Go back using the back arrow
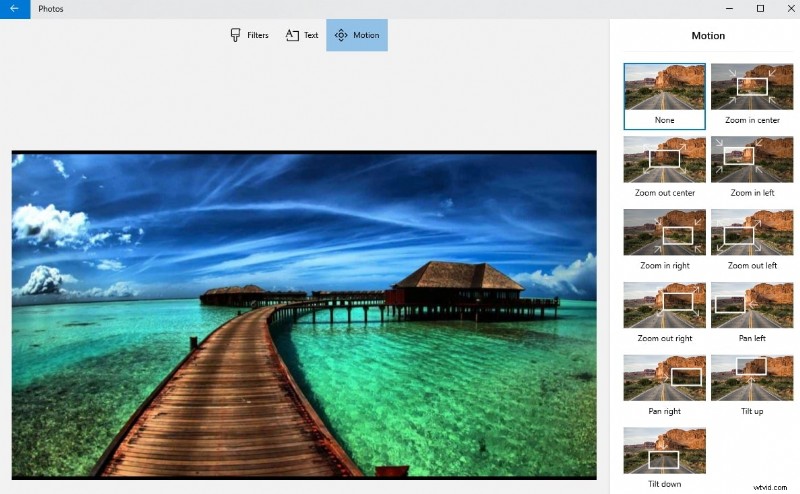Viewport: 800px width, 494px height. pos(15,9)
